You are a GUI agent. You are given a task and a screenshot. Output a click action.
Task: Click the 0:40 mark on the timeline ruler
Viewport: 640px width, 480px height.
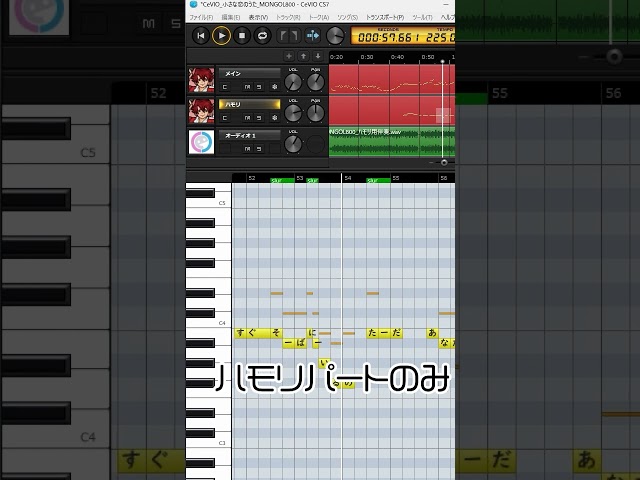(397, 57)
